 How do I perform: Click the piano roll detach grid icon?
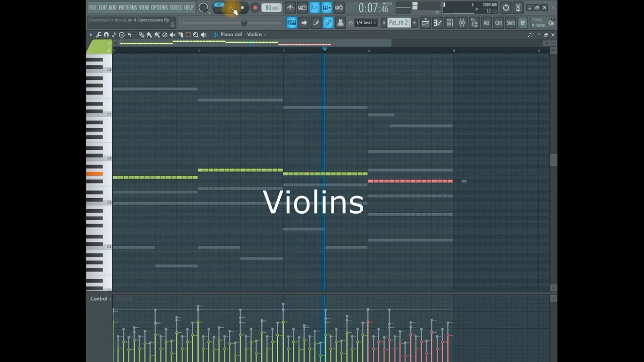click(531, 35)
